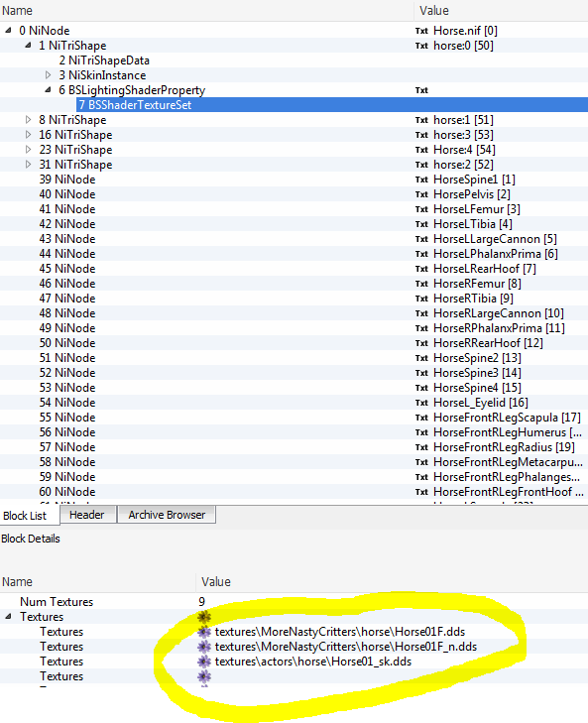Click the Txt icon beside HorseLTibia [4]
588x723 pixels.
point(421,224)
